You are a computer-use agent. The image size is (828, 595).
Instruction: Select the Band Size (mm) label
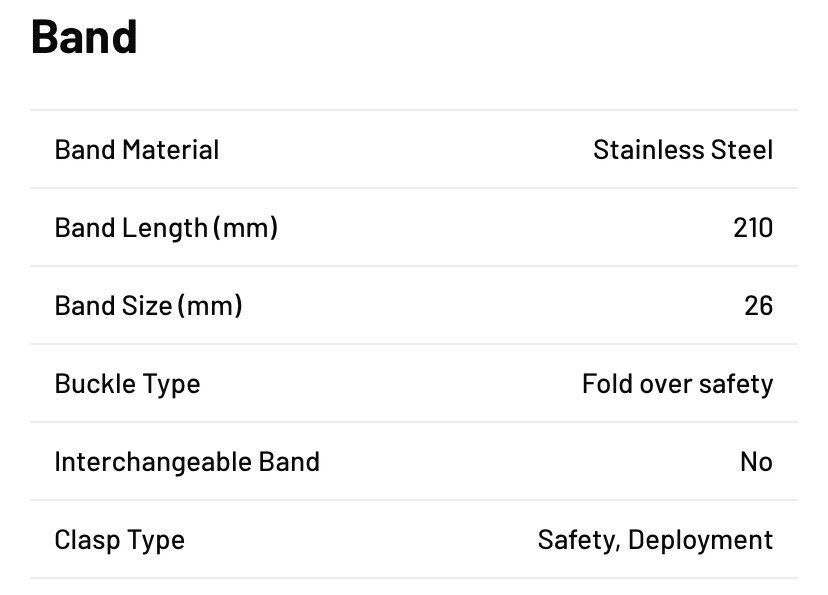[148, 306]
